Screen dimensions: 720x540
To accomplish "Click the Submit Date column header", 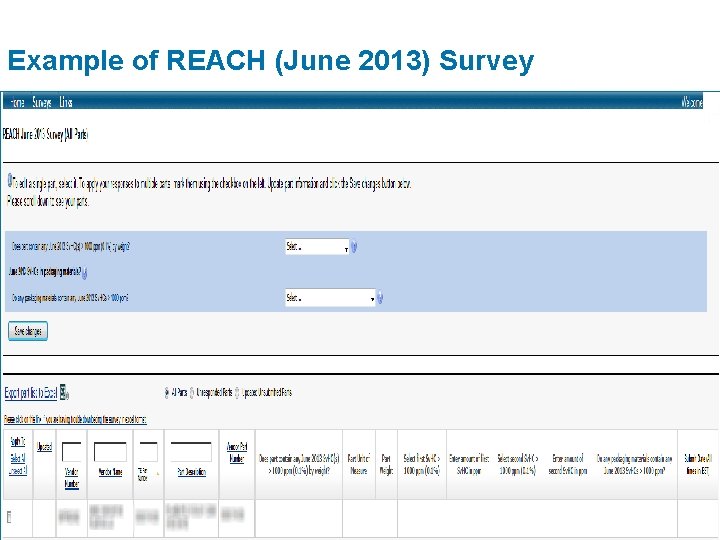I will (698, 464).
